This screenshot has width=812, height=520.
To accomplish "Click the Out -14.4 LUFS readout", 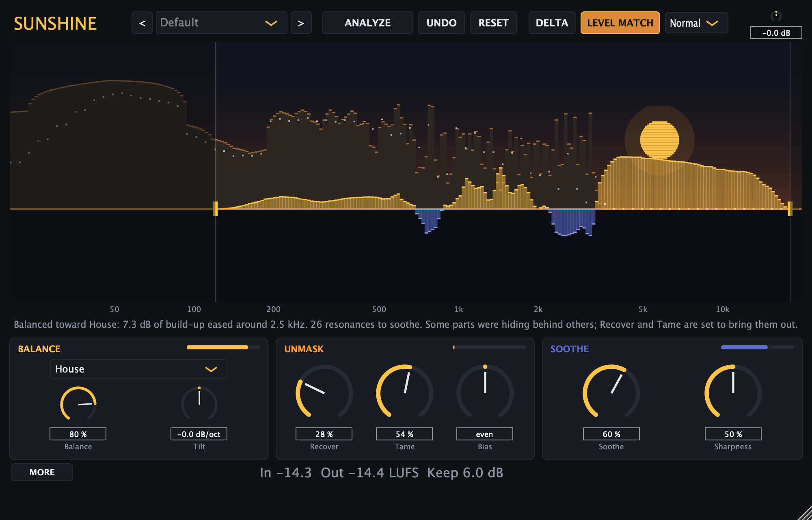I will point(369,473).
